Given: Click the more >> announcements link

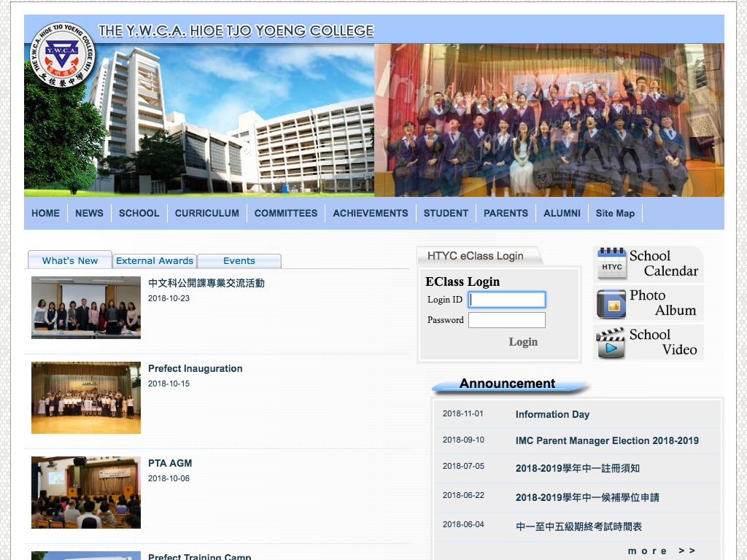Looking at the screenshot, I should (x=662, y=551).
